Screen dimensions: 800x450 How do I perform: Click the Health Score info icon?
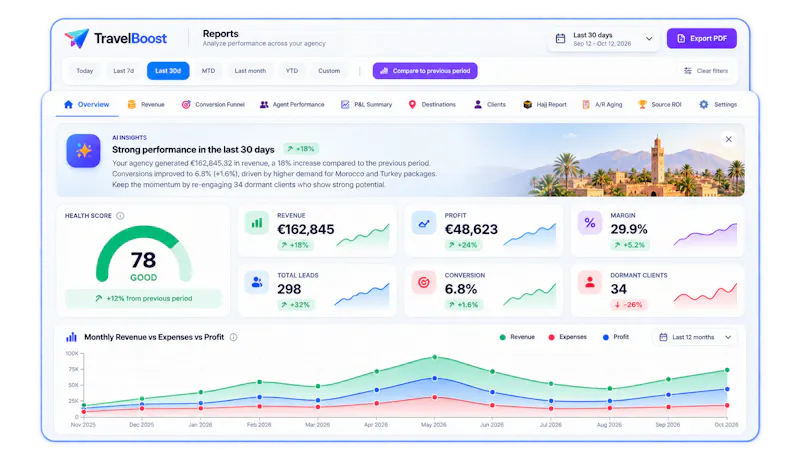(x=120, y=216)
